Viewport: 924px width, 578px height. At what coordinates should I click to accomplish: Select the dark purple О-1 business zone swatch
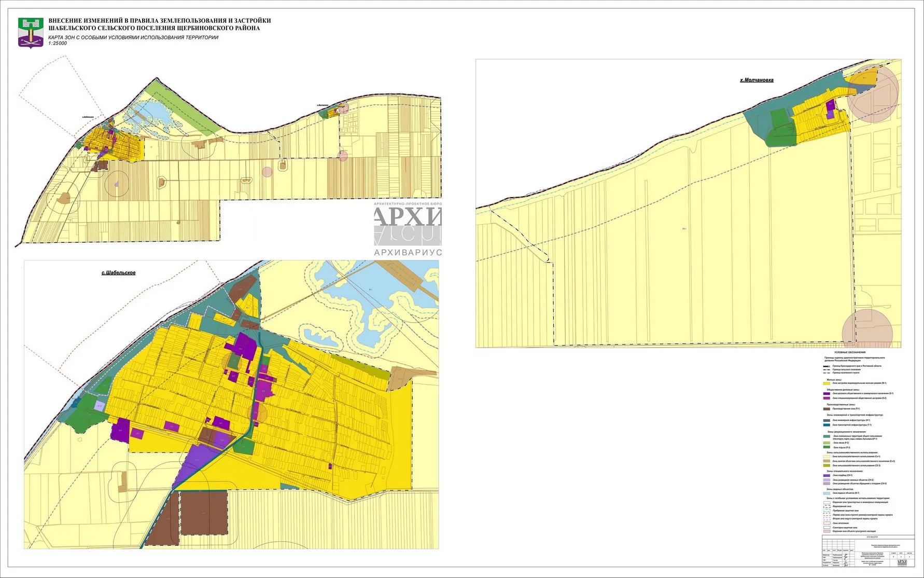(827, 394)
